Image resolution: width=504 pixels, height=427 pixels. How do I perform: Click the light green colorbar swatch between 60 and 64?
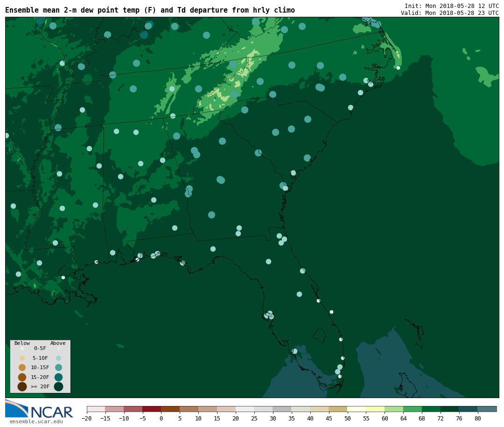394,409
